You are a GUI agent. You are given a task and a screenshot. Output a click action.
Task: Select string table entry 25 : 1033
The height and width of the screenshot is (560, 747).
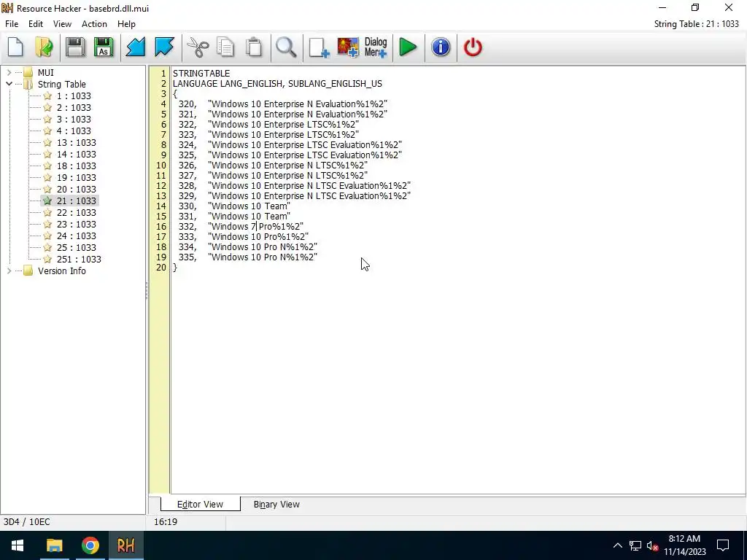click(76, 248)
